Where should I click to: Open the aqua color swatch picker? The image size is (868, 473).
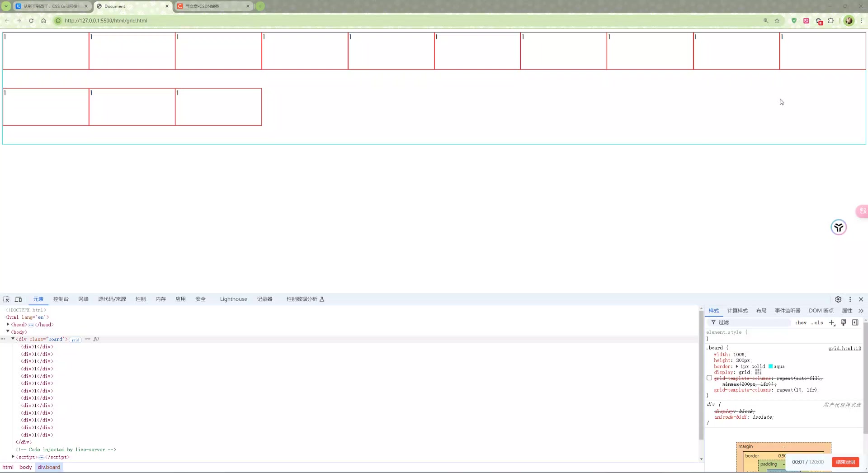coord(770,366)
